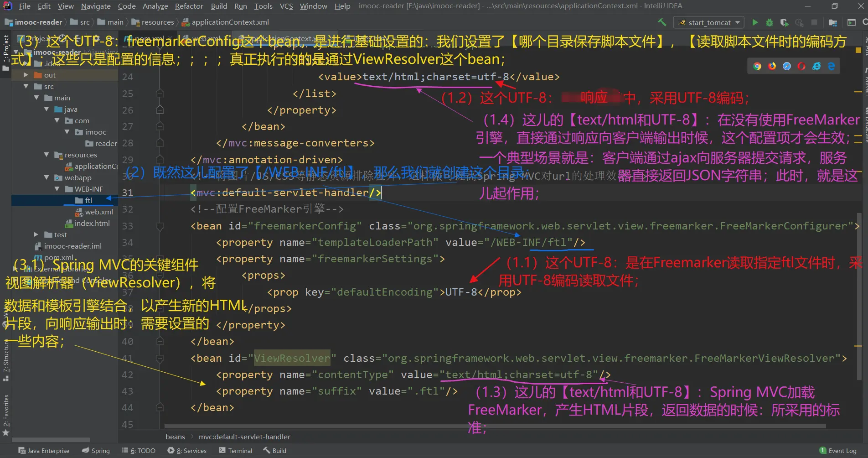868x458 pixels.
Task: Toggle the Terminal tool window
Action: (235, 451)
